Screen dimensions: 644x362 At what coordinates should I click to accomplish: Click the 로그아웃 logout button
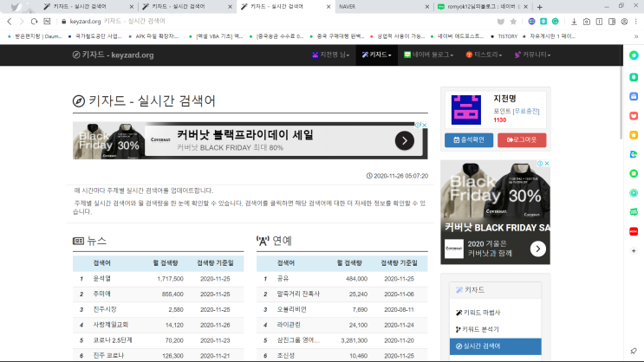[522, 140]
